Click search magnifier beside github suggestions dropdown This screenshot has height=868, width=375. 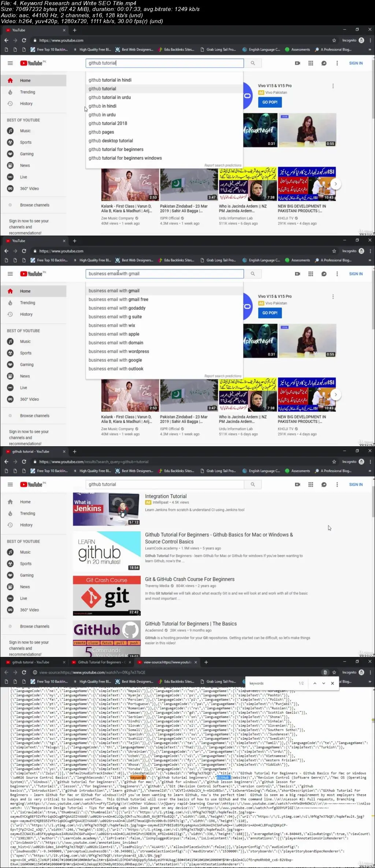tap(253, 63)
